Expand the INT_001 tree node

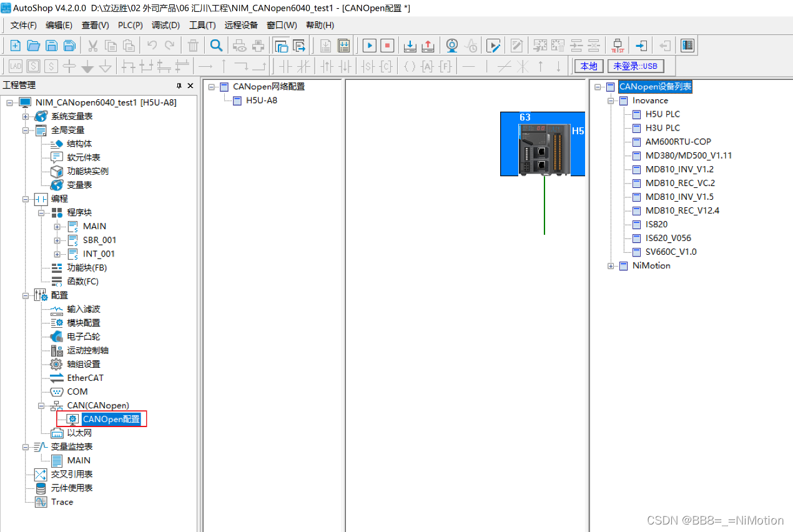tap(57, 254)
